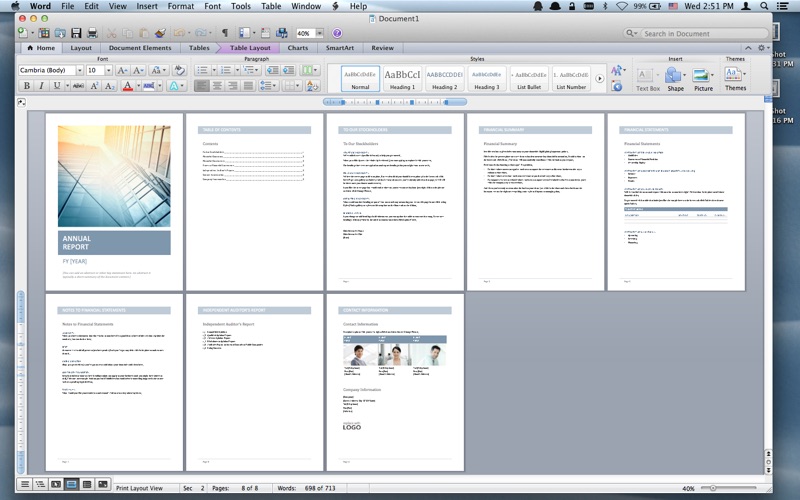800x500 pixels.
Task: Apply the Heading 1 style
Action: (402, 77)
